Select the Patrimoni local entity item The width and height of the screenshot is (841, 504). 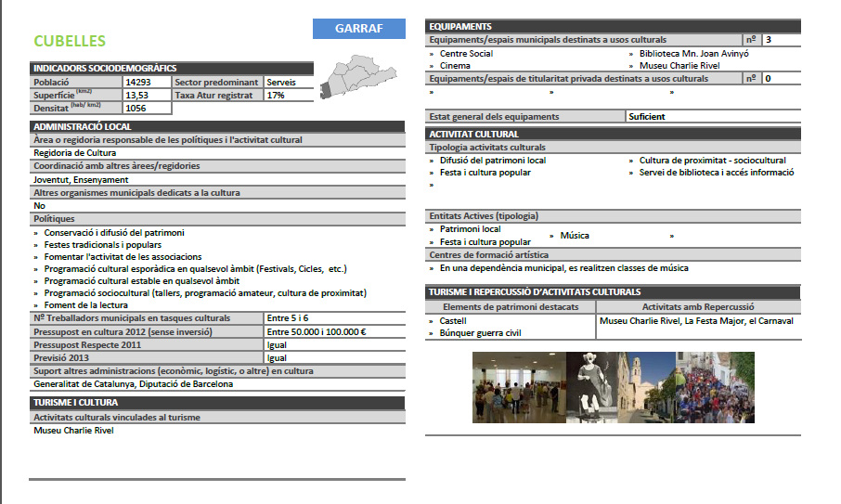471,229
